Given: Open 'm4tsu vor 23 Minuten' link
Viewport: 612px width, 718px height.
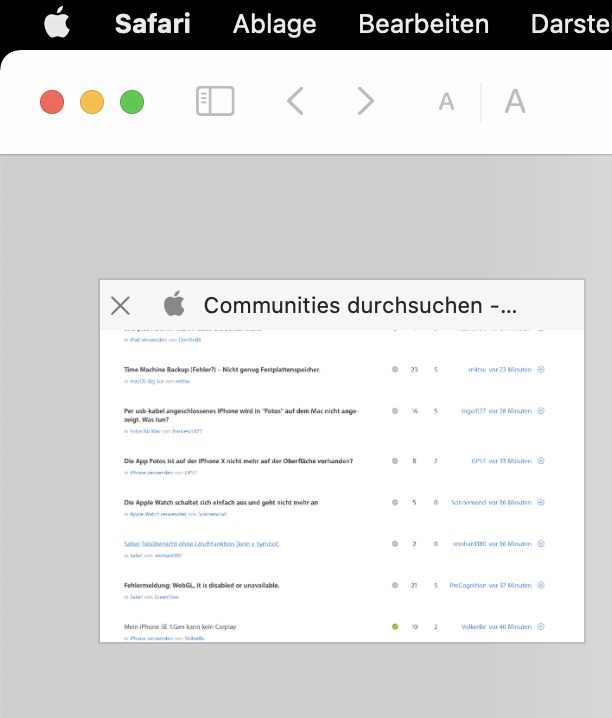Looking at the screenshot, I should [500, 370].
